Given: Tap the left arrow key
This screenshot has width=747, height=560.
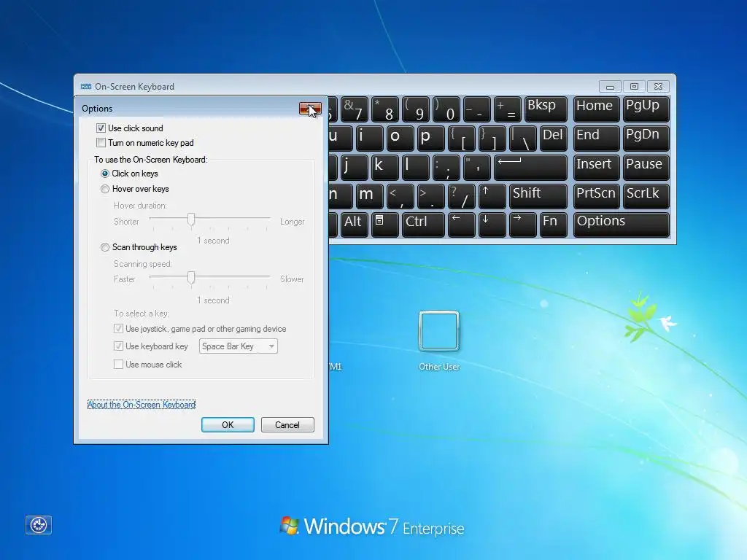Looking at the screenshot, I should click(461, 225).
